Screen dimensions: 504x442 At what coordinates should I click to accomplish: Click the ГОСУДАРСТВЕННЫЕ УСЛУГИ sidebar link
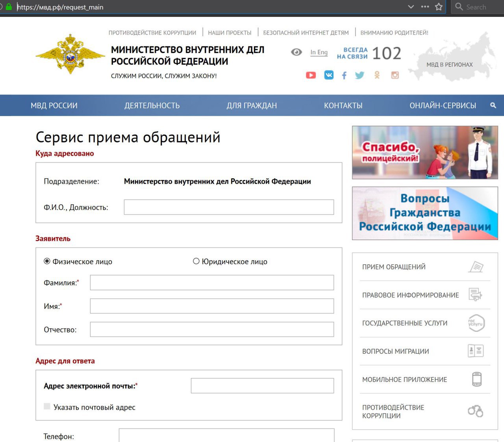point(405,323)
